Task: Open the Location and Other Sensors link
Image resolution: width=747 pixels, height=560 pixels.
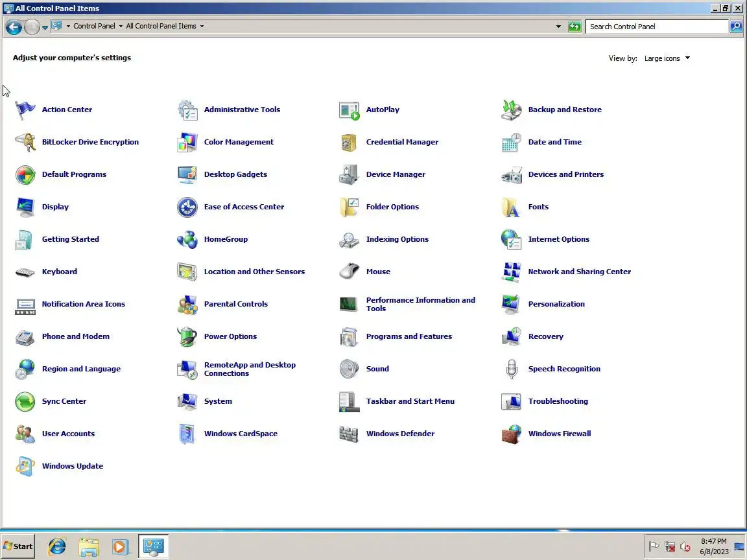Action: pyautogui.click(x=254, y=272)
